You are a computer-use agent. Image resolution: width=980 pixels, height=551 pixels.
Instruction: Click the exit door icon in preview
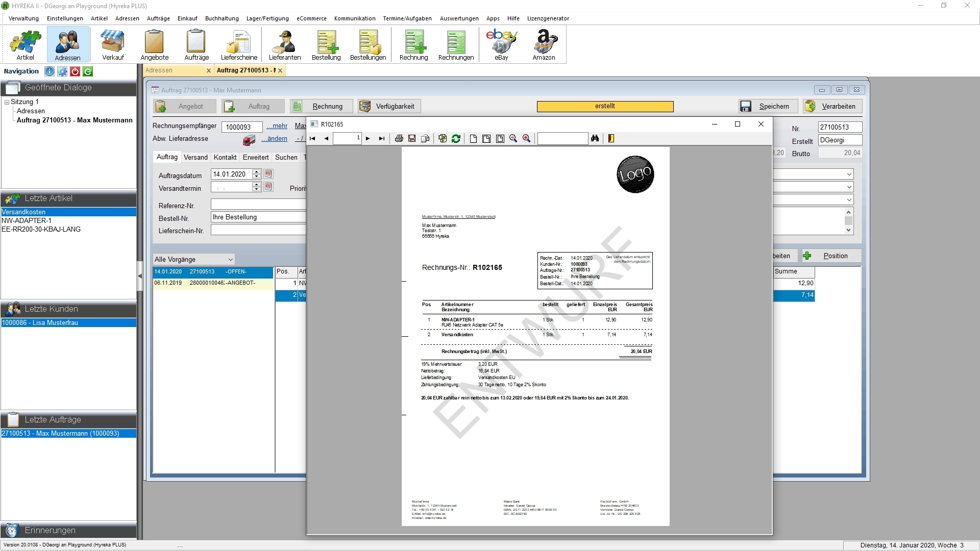(x=611, y=139)
